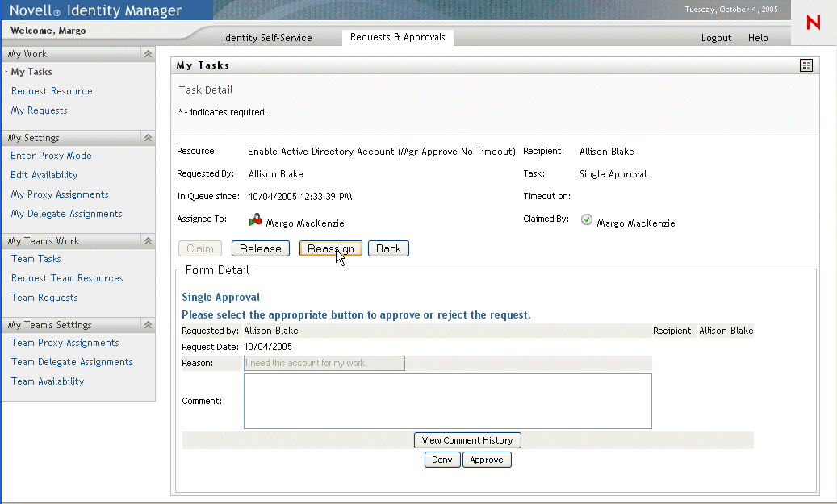Click the Back button
Screen dimensions: 837x504
tap(388, 248)
